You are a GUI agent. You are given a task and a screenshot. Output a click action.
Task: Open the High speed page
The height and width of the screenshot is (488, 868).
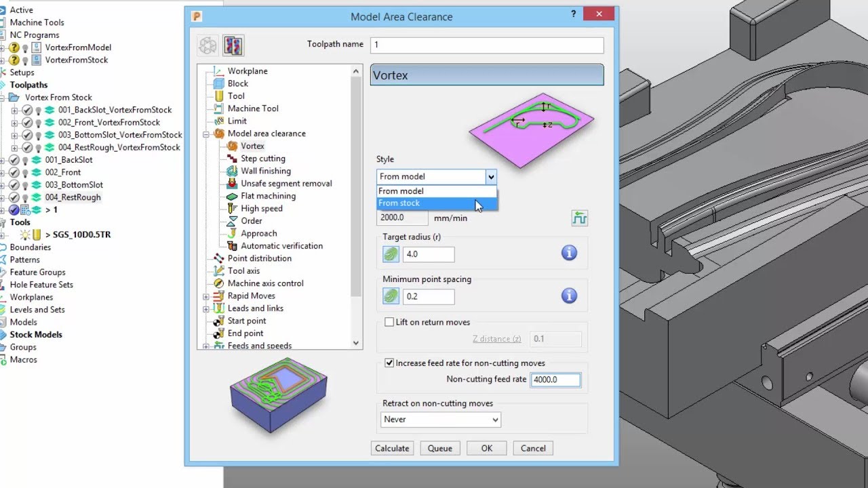coord(262,209)
